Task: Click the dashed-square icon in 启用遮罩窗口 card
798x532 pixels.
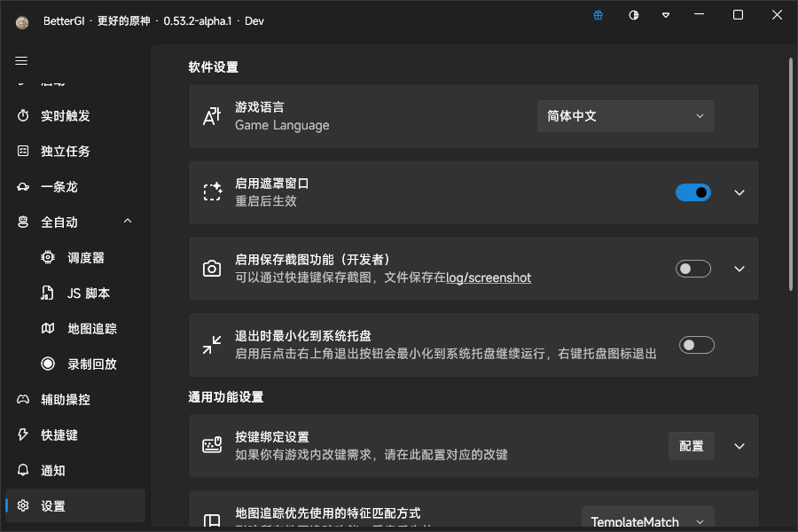Action: coord(212,192)
